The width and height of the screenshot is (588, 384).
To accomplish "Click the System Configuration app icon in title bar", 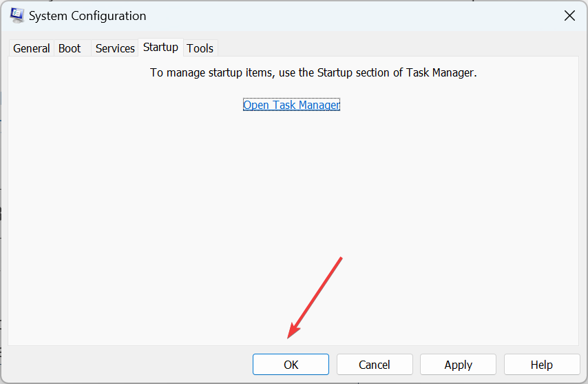I will click(x=17, y=15).
